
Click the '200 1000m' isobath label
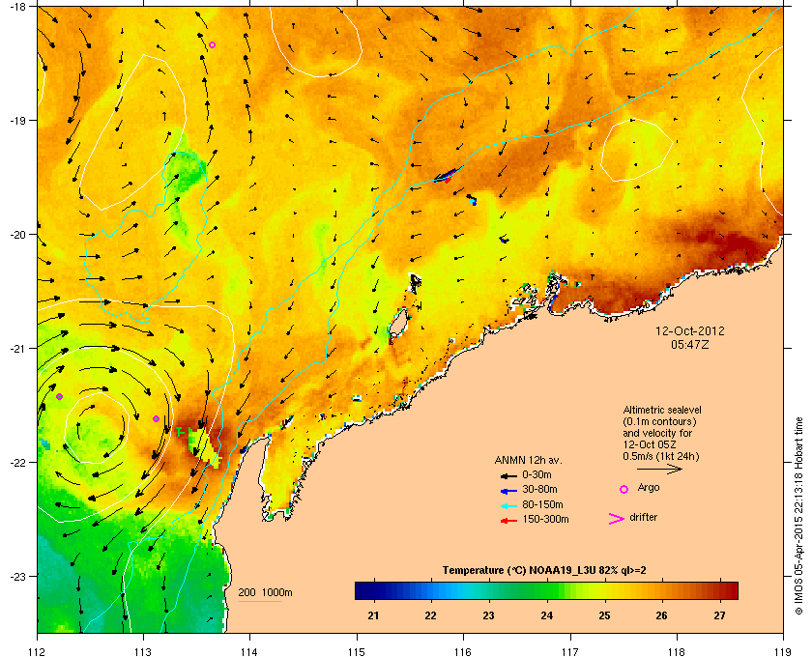(x=265, y=593)
